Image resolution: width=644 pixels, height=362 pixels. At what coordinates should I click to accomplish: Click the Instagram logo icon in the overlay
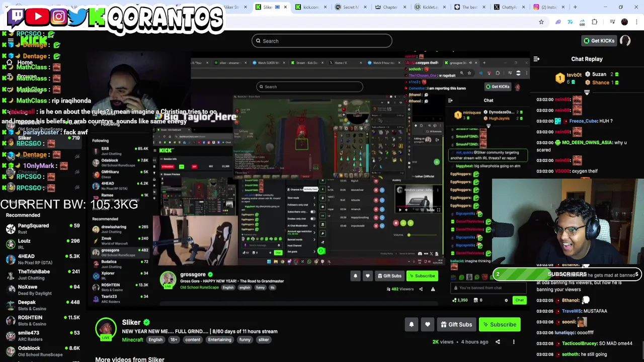tap(58, 17)
